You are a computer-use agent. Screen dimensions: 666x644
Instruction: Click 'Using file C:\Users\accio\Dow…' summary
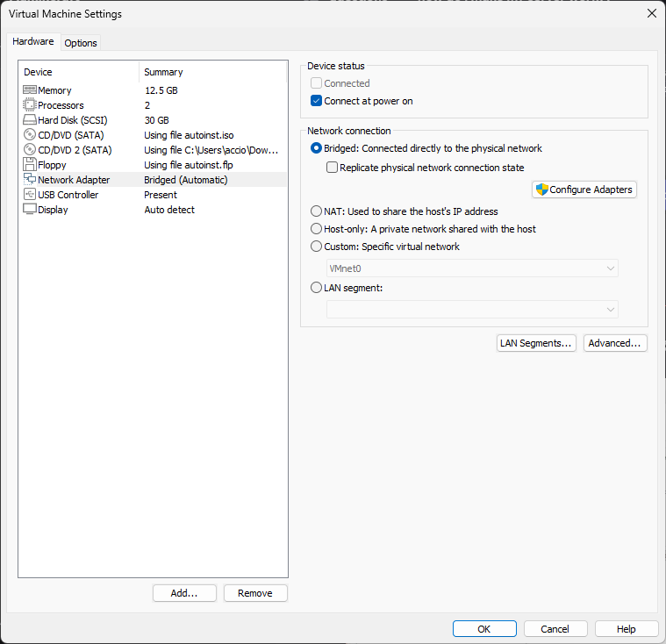pyautogui.click(x=211, y=150)
